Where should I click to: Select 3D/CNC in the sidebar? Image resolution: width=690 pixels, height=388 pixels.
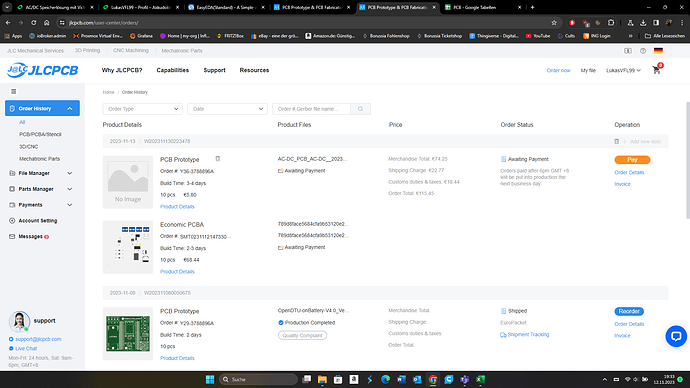pos(28,146)
